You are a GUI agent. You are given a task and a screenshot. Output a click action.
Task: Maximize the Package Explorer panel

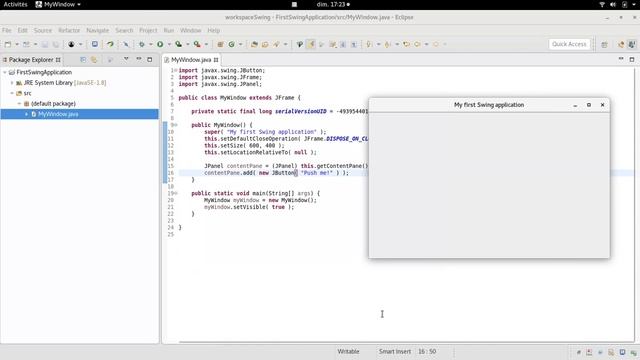pyautogui.click(x=150, y=60)
